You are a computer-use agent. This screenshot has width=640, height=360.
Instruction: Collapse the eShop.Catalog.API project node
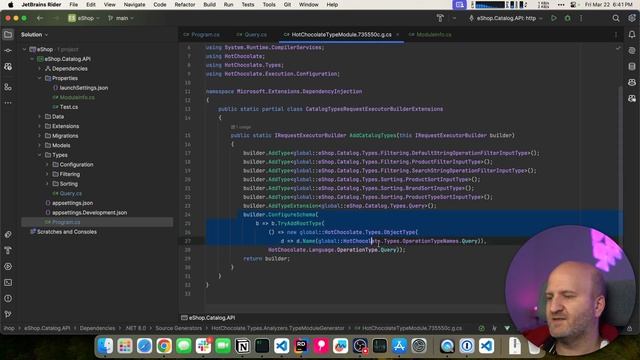coord(32,59)
